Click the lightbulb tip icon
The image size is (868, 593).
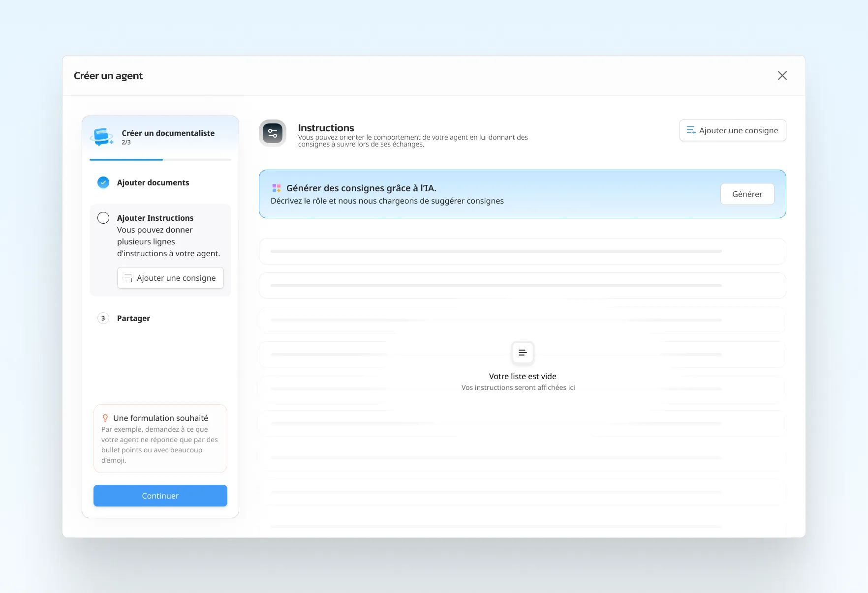point(105,418)
